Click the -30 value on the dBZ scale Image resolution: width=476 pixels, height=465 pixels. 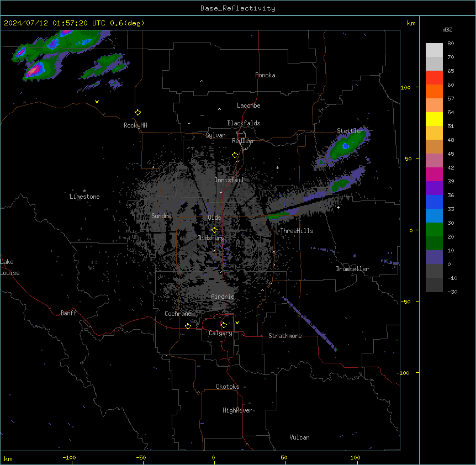pos(452,292)
